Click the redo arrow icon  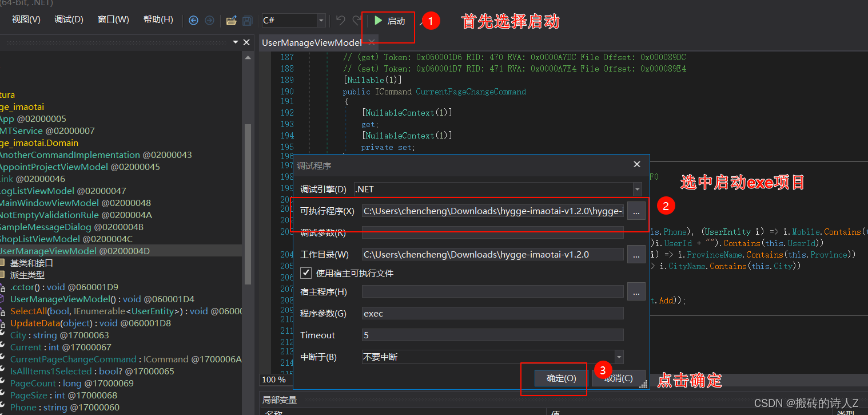(x=356, y=21)
